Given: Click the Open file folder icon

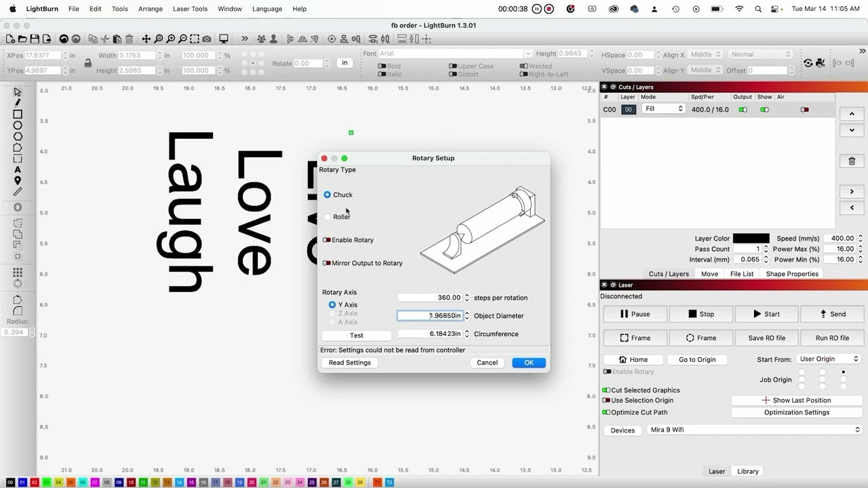Looking at the screenshot, I should pyautogui.click(x=22, y=39).
